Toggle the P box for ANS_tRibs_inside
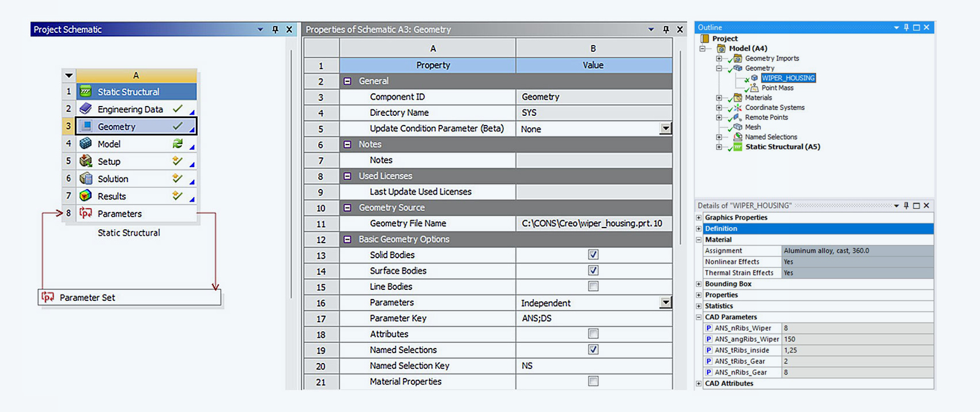The image size is (980, 412). click(x=708, y=350)
